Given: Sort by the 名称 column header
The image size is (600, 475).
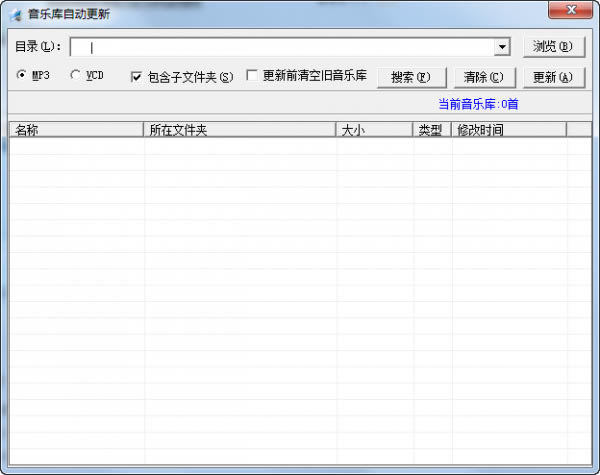Looking at the screenshot, I should coord(77,130).
